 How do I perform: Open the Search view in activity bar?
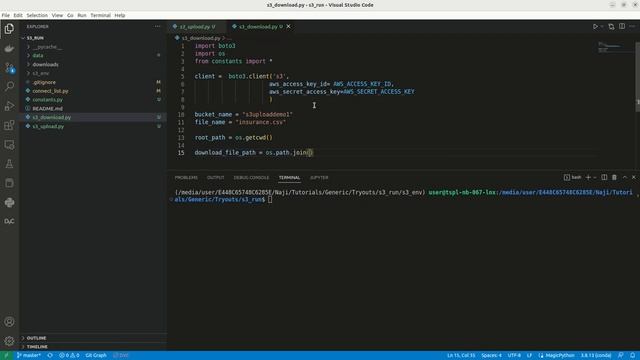9,86
